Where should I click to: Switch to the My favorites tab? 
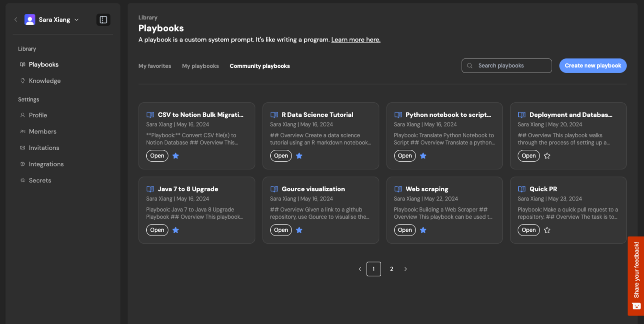click(x=155, y=66)
